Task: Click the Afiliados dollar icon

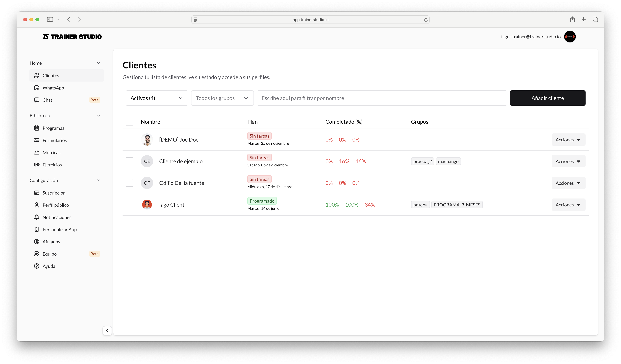Action: (x=37, y=241)
